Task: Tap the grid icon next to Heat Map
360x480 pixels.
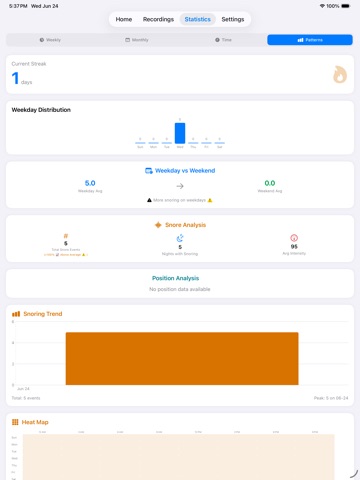Action: [x=15, y=422]
